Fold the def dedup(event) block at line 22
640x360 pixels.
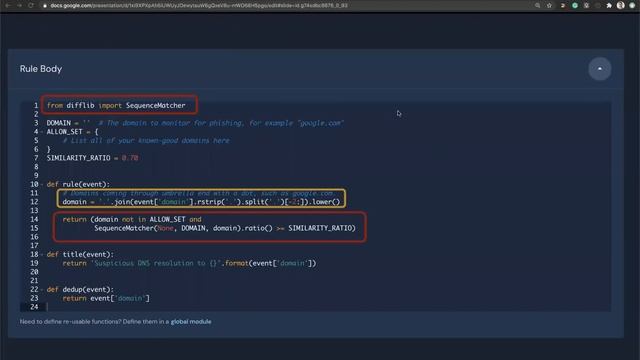coord(42,289)
